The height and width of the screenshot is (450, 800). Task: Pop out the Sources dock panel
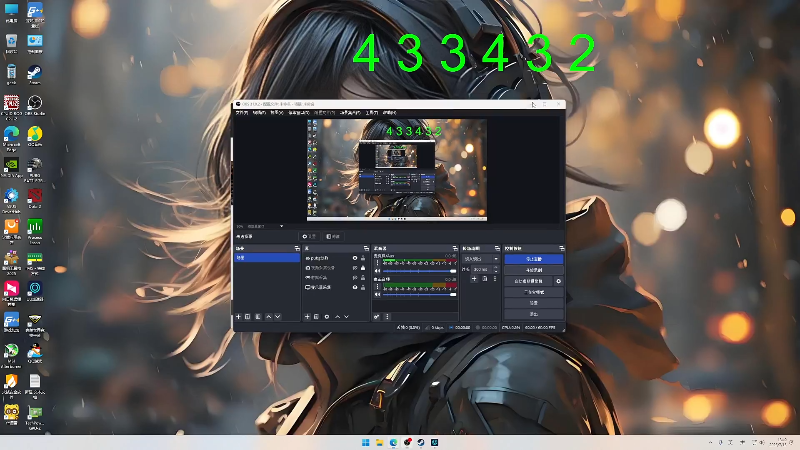tap(366, 248)
